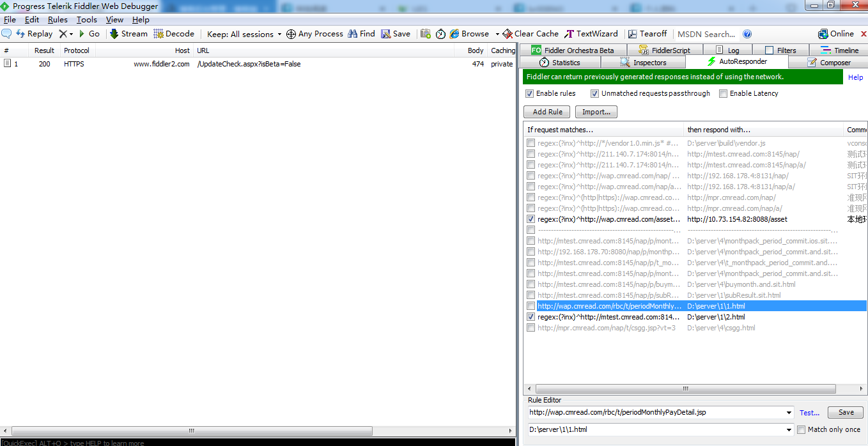Toggle the Enable Latency checkbox
This screenshot has height=446, width=868.
pyautogui.click(x=723, y=93)
